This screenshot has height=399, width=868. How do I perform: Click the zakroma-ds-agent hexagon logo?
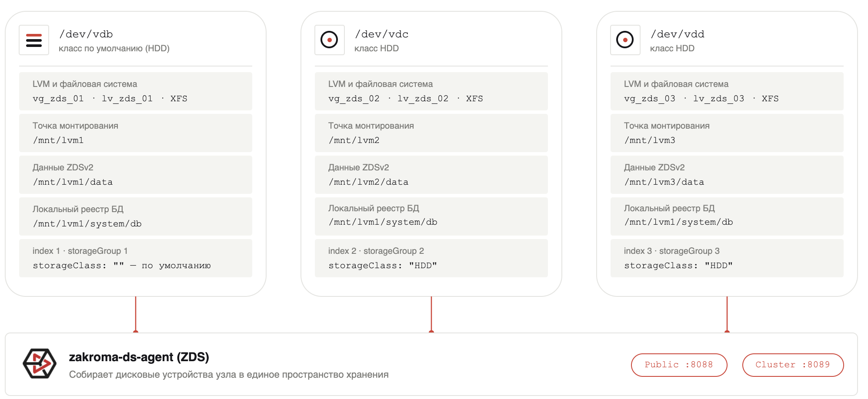click(x=40, y=363)
